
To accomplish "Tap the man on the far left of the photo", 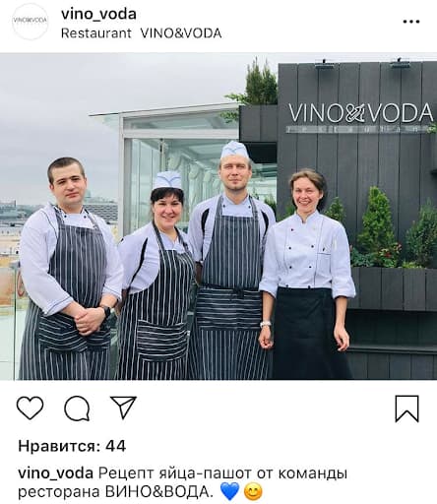I will click(69, 269).
